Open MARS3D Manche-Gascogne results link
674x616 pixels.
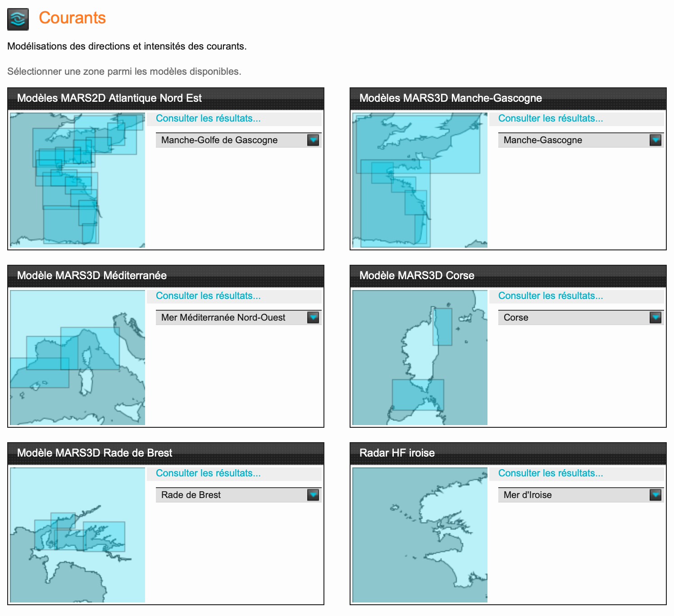click(551, 118)
